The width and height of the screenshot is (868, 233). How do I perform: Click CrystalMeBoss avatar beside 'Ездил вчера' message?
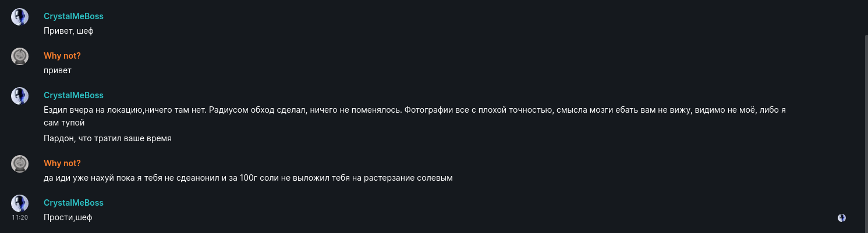(20, 96)
